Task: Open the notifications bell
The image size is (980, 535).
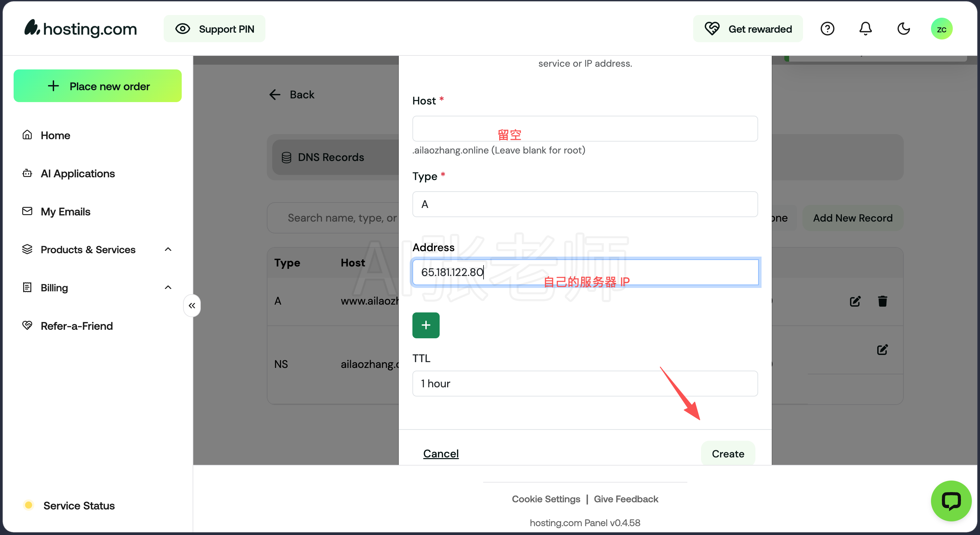Action: click(865, 29)
